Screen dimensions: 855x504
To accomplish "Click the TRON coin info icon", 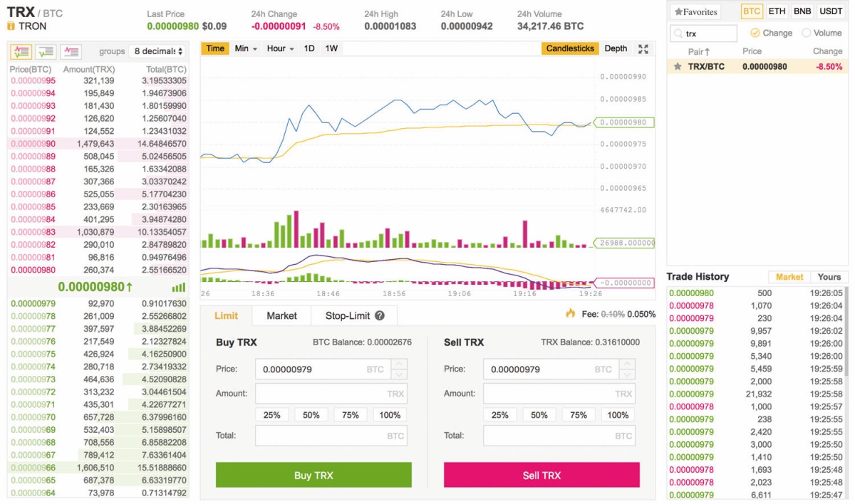I will pyautogui.click(x=11, y=26).
